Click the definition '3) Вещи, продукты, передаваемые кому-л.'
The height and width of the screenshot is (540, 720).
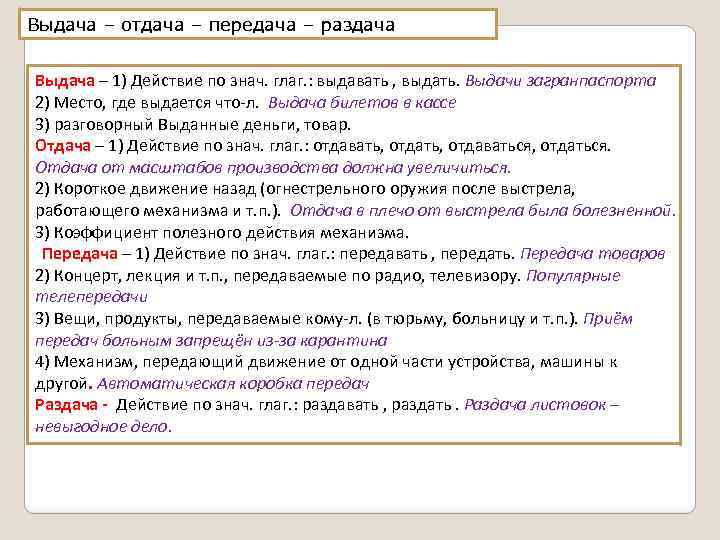click(x=199, y=319)
